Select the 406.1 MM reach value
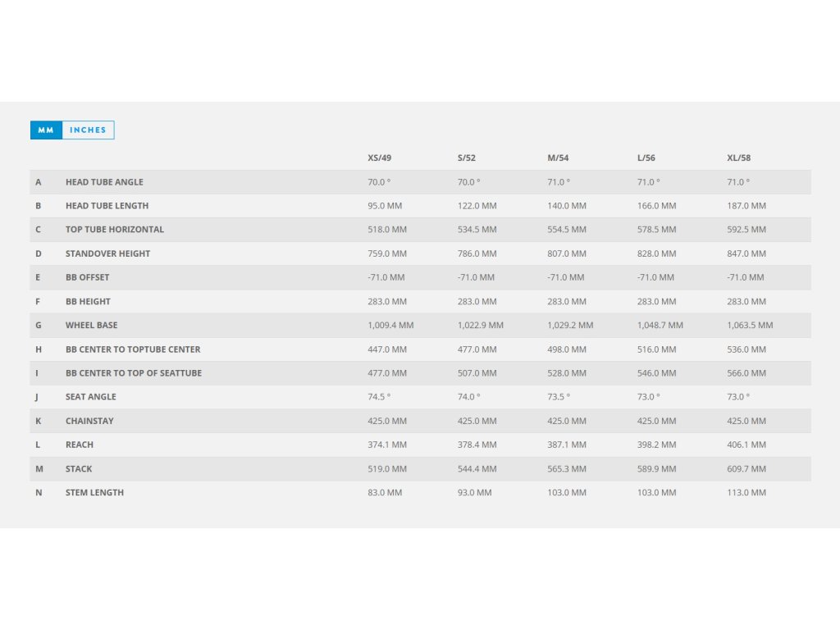 pos(746,445)
